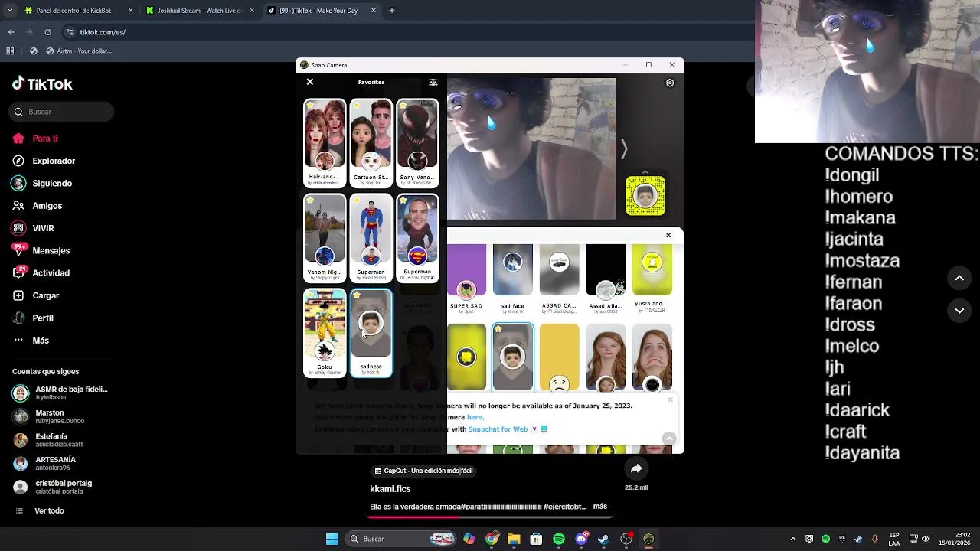Unfavorite star on Goku lens
980x551 pixels.
[310, 295]
